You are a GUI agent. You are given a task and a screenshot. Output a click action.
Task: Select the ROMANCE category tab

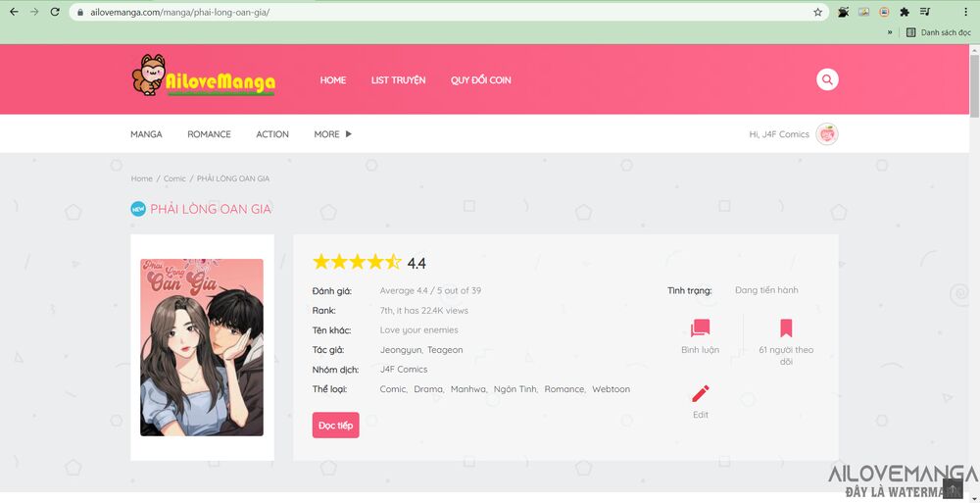209,134
